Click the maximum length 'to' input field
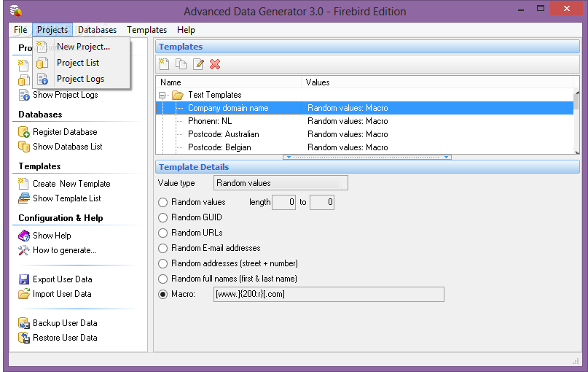The image size is (588, 372). [x=322, y=202]
